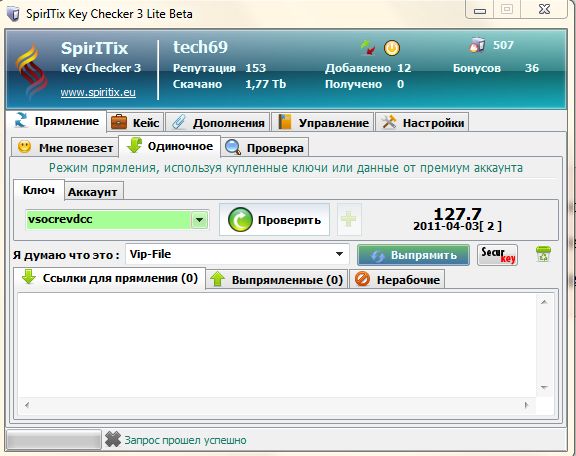Click the Добавлено 12 value
The width and height of the screenshot is (576, 456).
click(404, 68)
